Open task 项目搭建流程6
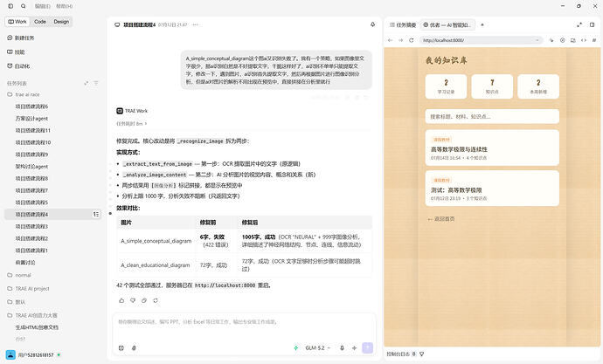Screen dimensions: 603x364 tap(31, 106)
